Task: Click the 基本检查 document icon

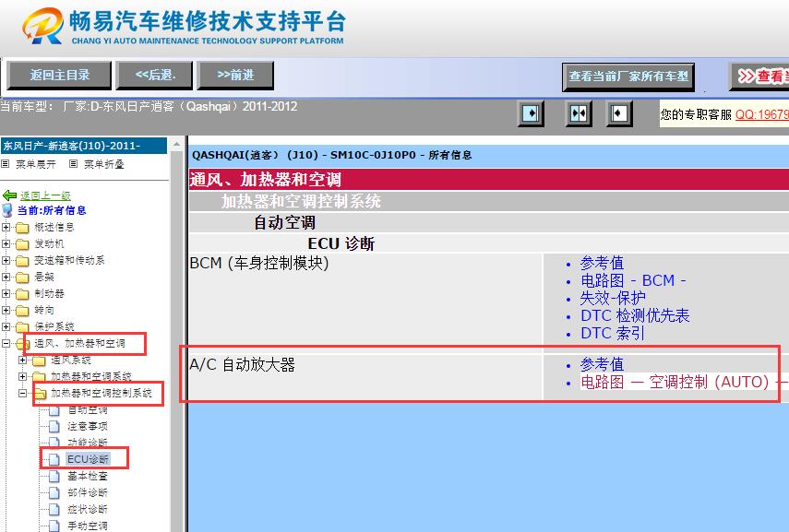Action: pos(54,476)
